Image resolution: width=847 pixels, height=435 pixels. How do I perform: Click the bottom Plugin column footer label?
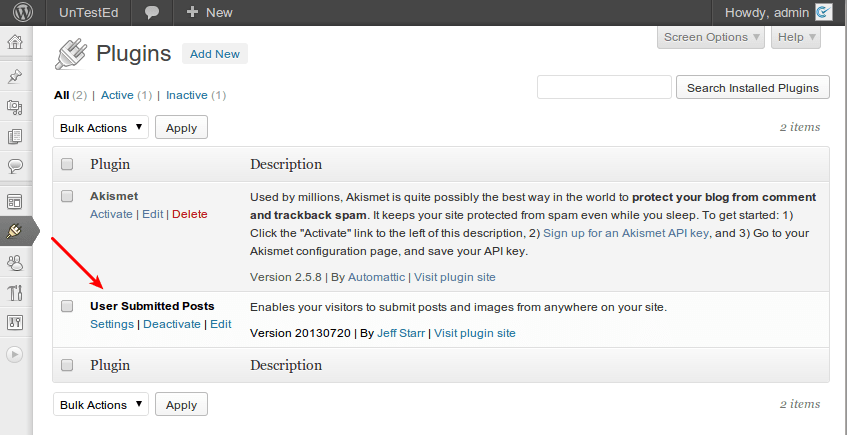(x=110, y=365)
